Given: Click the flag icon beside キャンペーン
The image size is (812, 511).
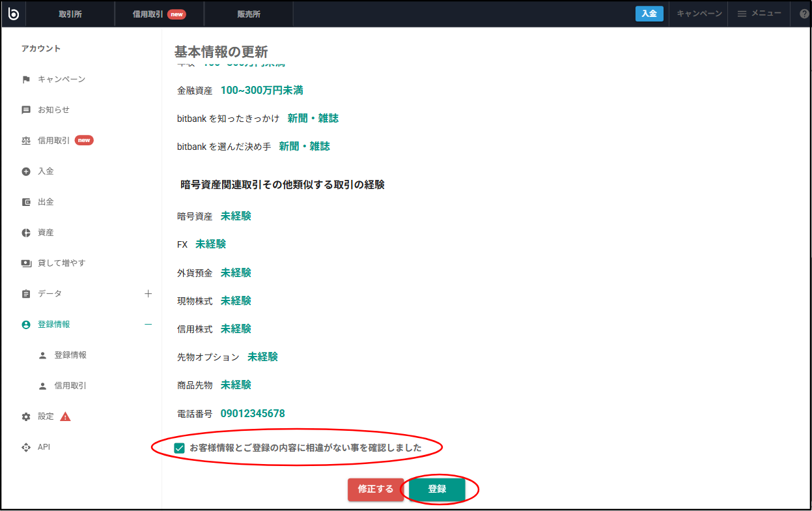Looking at the screenshot, I should point(26,80).
